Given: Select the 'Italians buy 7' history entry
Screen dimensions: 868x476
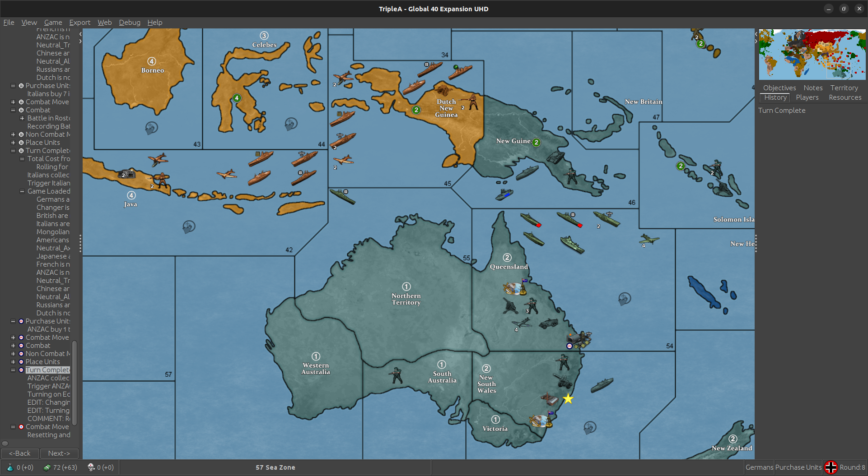Looking at the screenshot, I should click(x=48, y=94).
